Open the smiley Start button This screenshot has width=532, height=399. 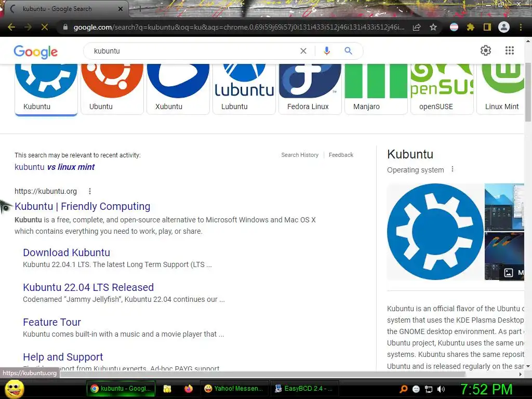(x=14, y=389)
